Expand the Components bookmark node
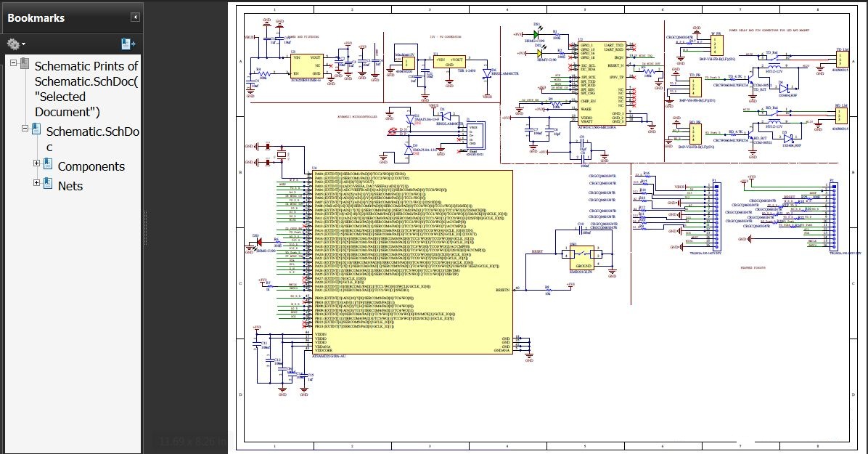Image resolution: width=868 pixels, height=454 pixels. pyautogui.click(x=36, y=163)
